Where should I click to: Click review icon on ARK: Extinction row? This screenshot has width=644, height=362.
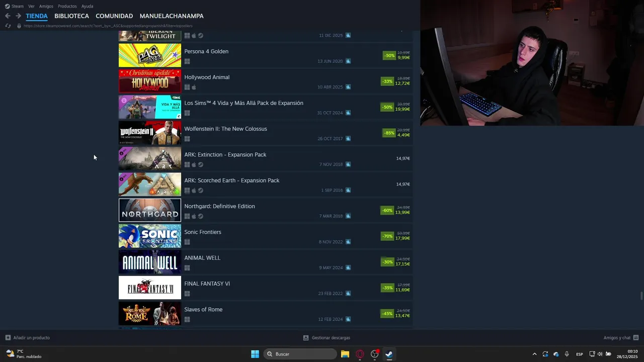(348, 164)
